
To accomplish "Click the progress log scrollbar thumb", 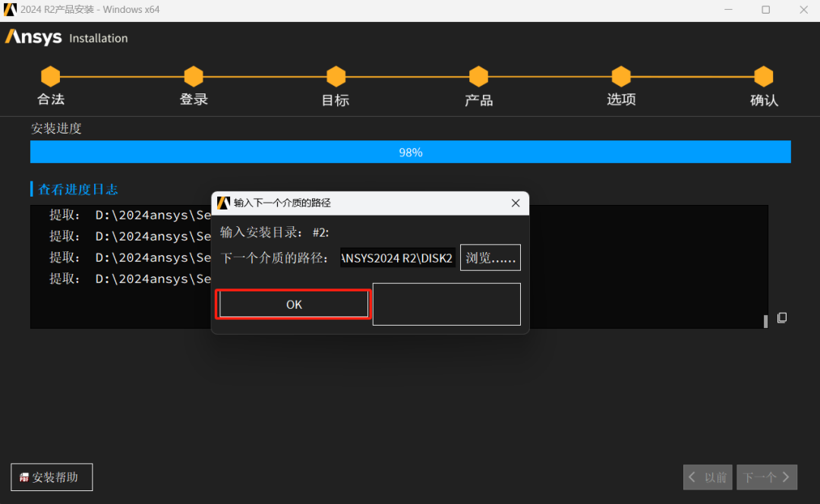I will 765,321.
